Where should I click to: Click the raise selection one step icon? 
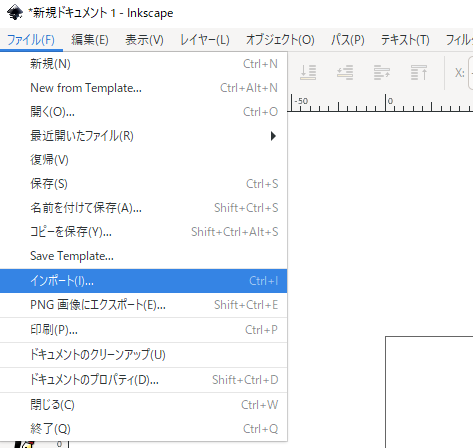pyautogui.click(x=382, y=72)
